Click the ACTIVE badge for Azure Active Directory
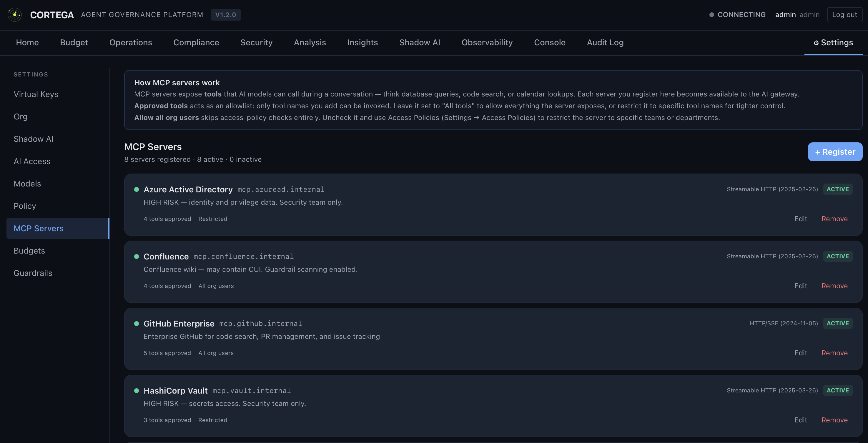868x443 pixels. (x=838, y=189)
